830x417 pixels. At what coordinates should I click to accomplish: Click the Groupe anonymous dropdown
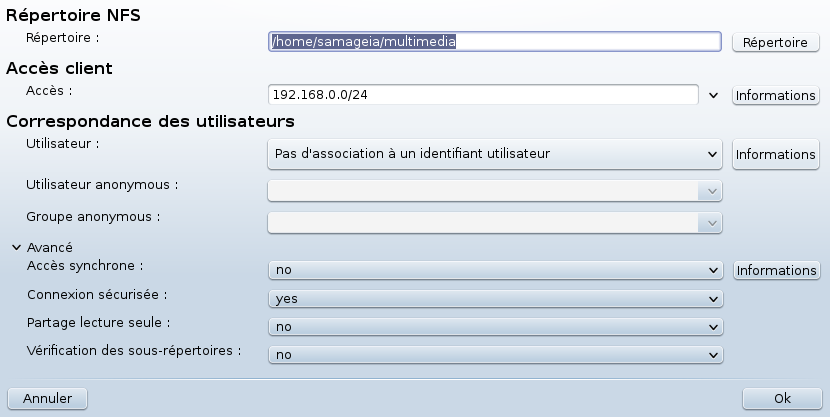tap(494, 222)
